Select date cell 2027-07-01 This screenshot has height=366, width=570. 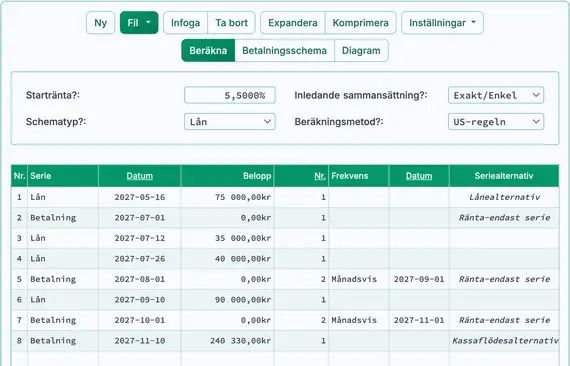140,218
